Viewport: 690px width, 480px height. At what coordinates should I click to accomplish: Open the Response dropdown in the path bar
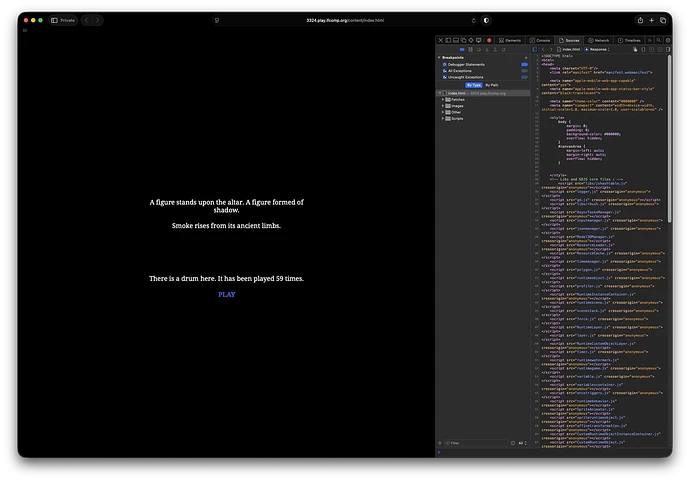coord(598,49)
